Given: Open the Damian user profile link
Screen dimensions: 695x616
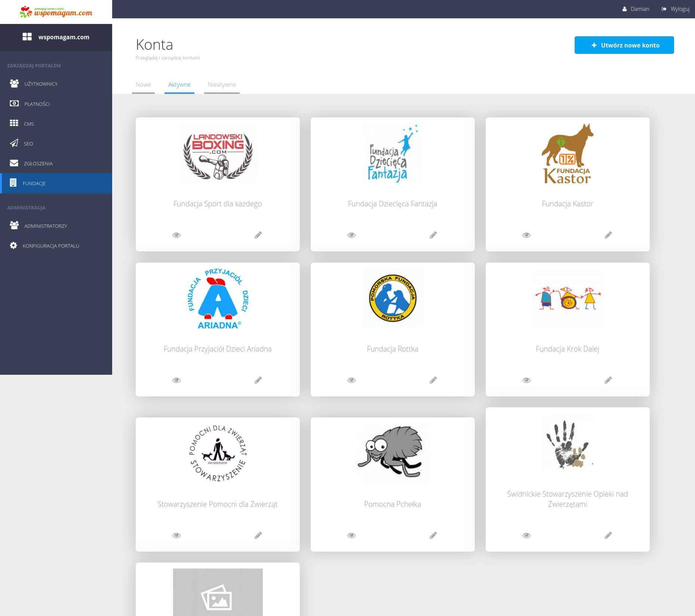Looking at the screenshot, I should pyautogui.click(x=636, y=9).
